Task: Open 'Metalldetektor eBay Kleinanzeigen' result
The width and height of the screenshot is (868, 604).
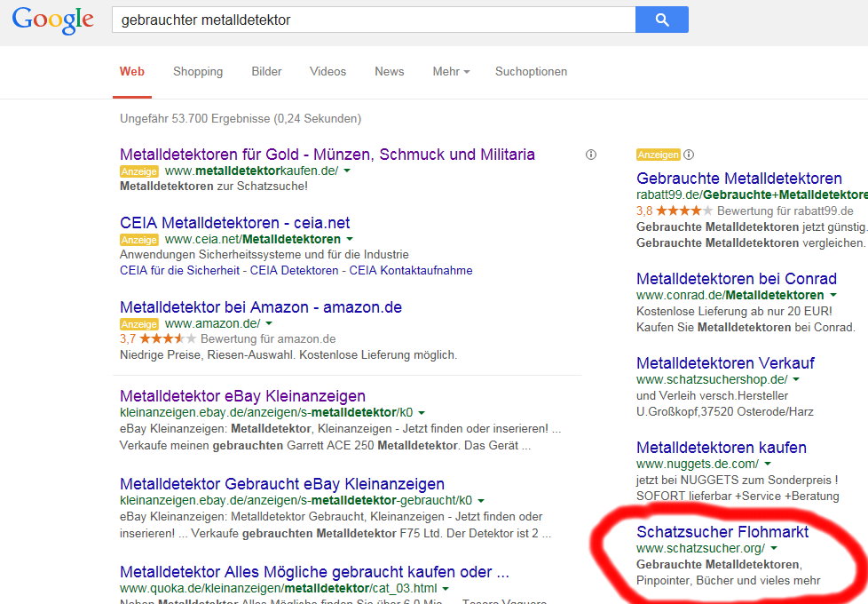Action: 242,396
